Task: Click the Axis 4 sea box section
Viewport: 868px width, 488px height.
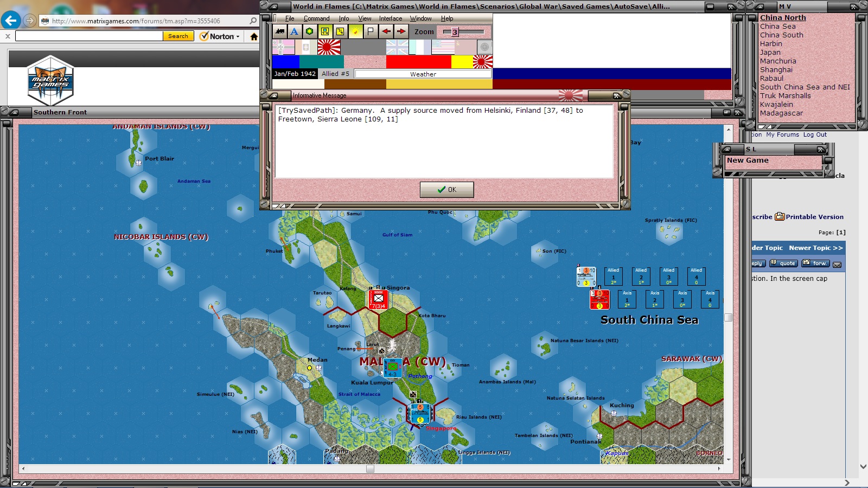Action: click(710, 299)
